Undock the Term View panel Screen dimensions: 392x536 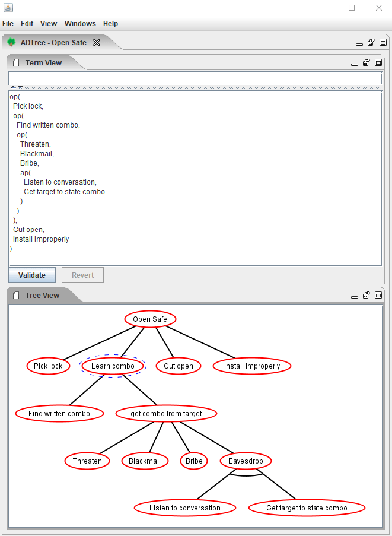[x=366, y=62]
